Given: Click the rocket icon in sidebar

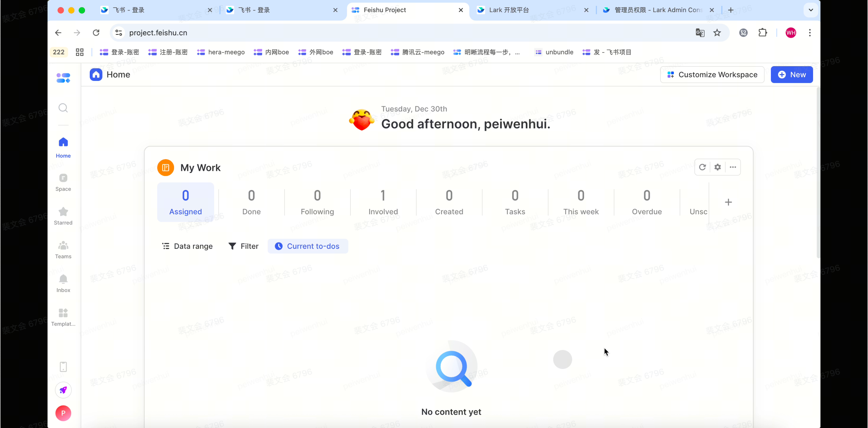Looking at the screenshot, I should (x=63, y=390).
